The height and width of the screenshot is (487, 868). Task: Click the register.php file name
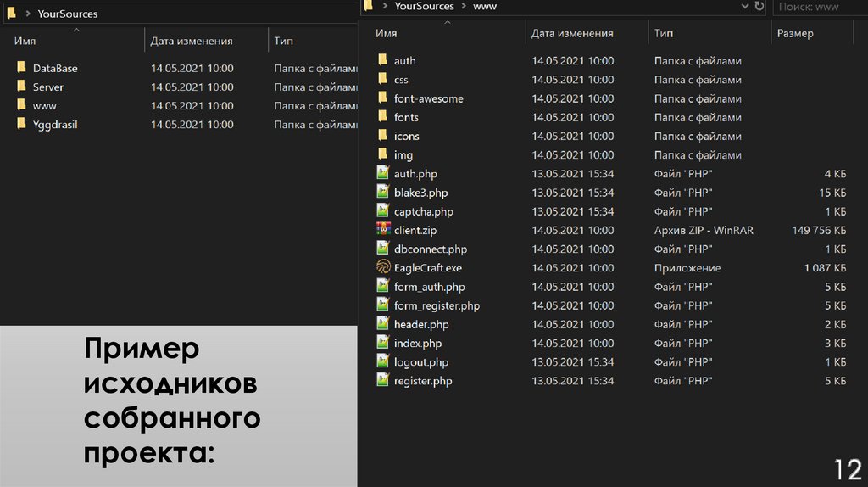click(422, 381)
